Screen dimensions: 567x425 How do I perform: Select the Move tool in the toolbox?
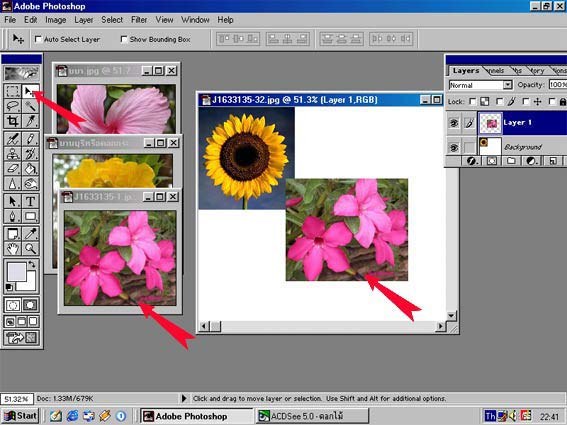coord(30,92)
